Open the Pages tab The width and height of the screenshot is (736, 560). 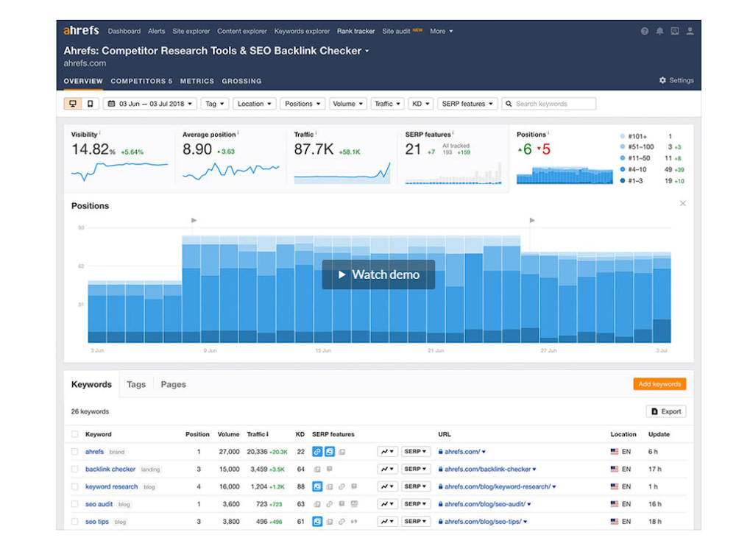click(x=173, y=384)
